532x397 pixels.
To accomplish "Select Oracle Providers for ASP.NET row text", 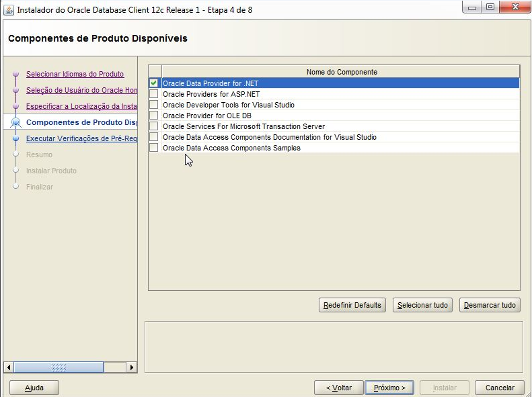I will [211, 94].
